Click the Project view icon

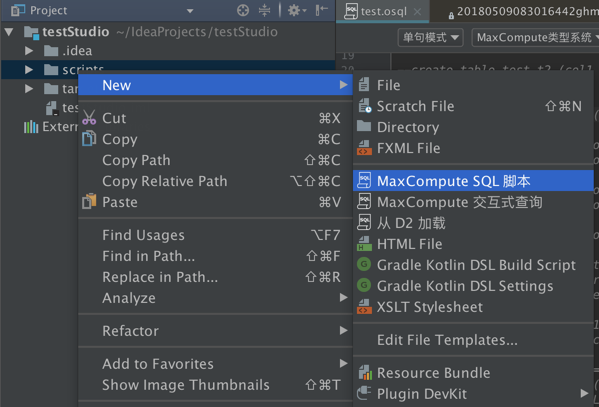pyautogui.click(x=18, y=10)
